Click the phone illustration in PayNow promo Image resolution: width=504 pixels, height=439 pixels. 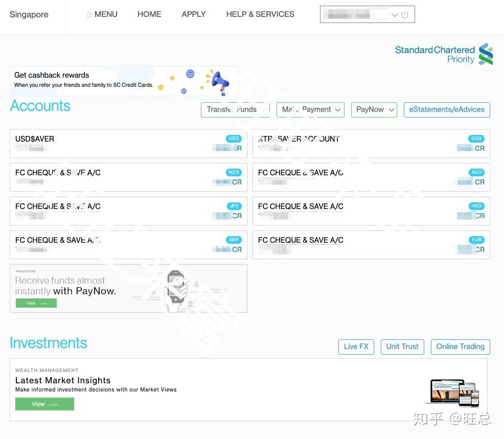[x=176, y=290]
